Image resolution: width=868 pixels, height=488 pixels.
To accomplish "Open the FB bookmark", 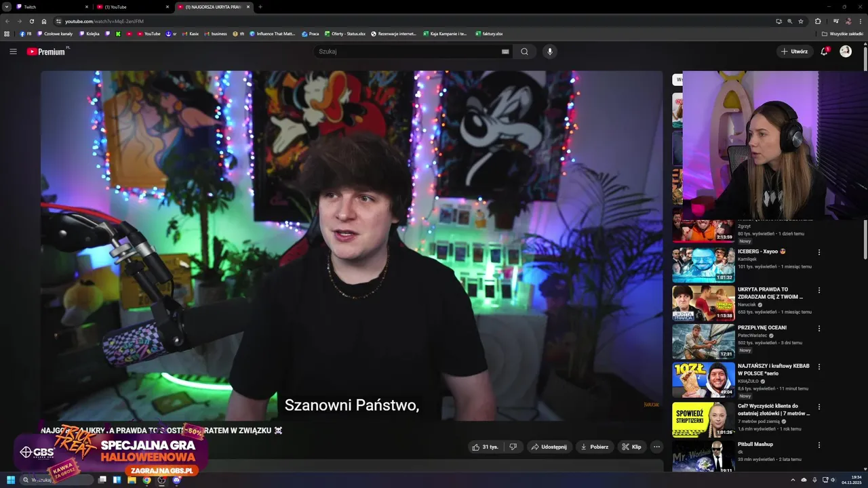I will (x=26, y=33).
